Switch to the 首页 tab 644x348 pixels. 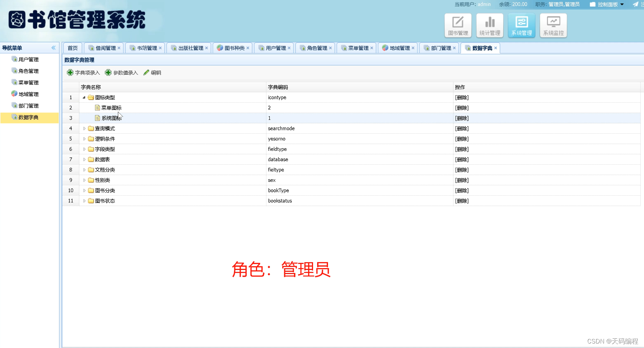(x=73, y=48)
